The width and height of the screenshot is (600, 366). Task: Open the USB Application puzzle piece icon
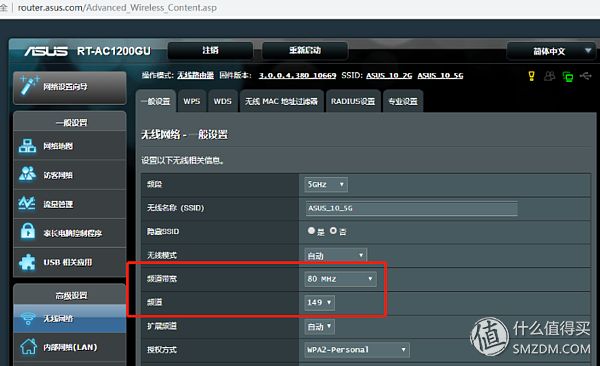(28, 262)
